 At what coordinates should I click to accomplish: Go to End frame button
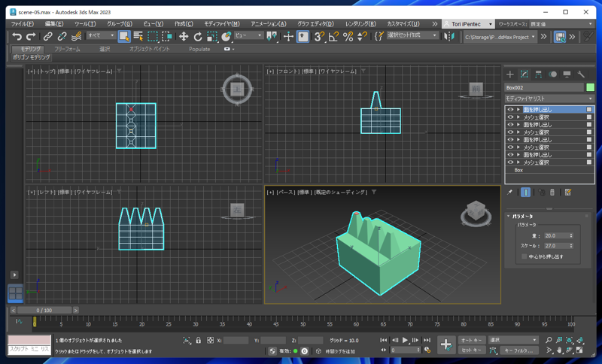tap(427, 340)
